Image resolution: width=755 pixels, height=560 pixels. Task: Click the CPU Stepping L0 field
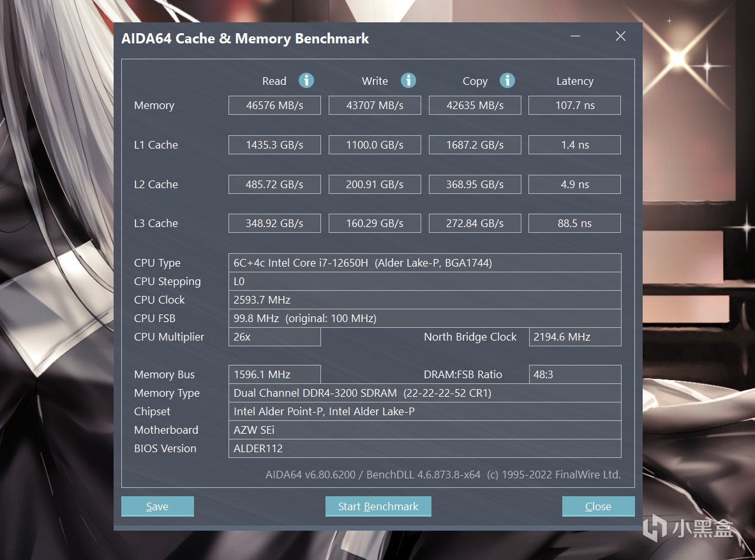click(x=424, y=281)
